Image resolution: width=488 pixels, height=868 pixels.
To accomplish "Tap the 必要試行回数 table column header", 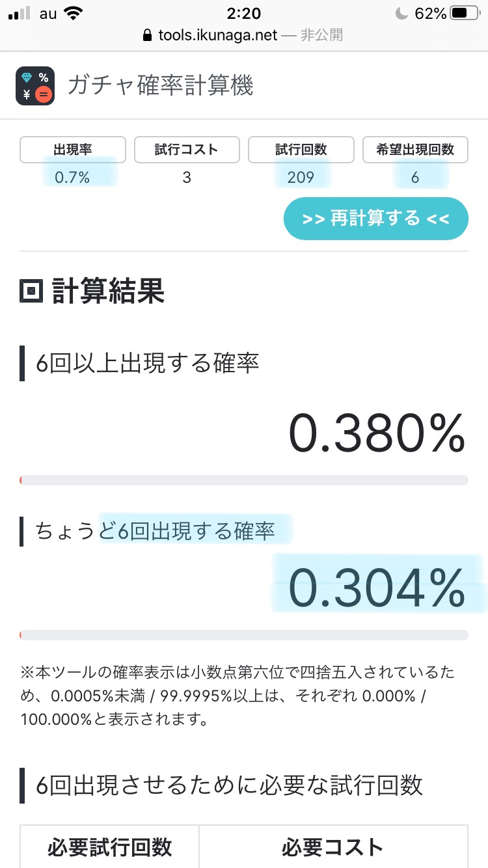I will 109,847.
